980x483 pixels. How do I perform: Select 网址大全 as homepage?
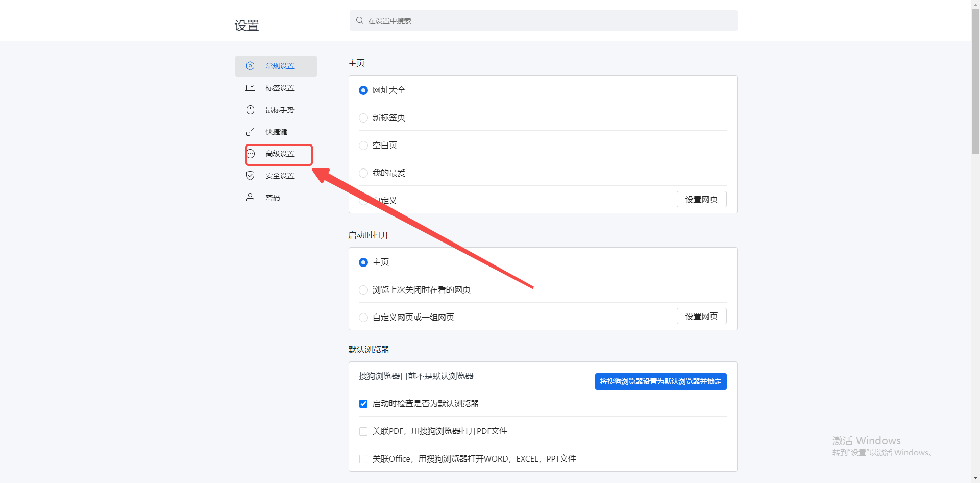[x=363, y=90]
